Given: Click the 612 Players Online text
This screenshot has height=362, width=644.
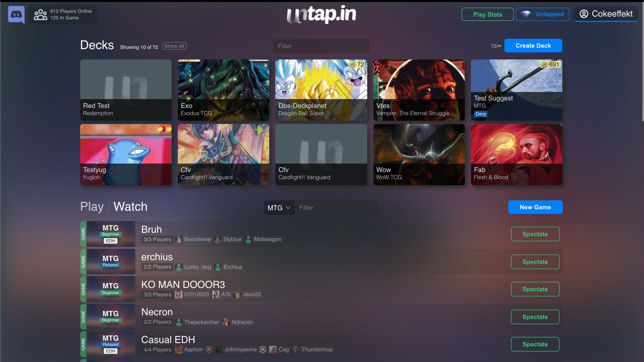Looking at the screenshot, I should click(71, 11).
